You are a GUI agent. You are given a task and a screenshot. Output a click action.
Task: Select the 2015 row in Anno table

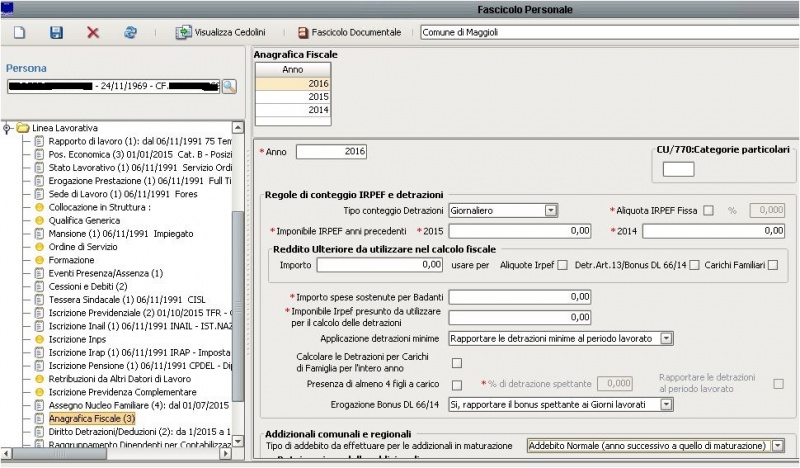(292, 97)
